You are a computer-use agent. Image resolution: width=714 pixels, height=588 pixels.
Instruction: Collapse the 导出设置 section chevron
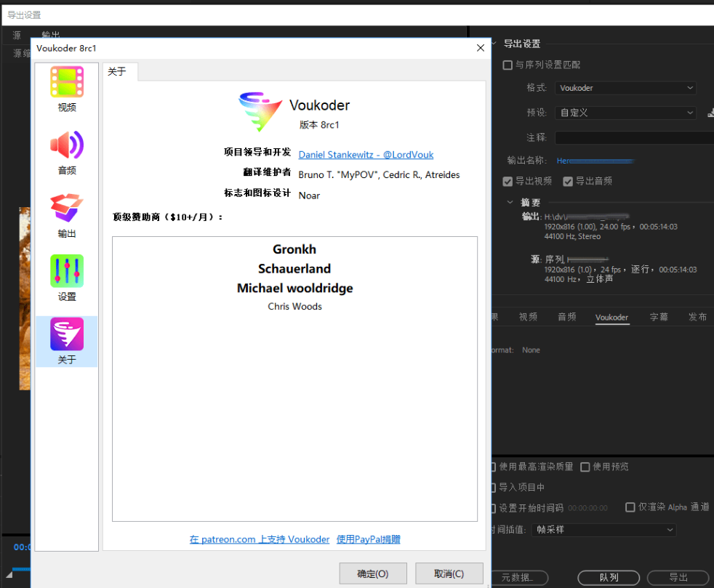[494, 43]
